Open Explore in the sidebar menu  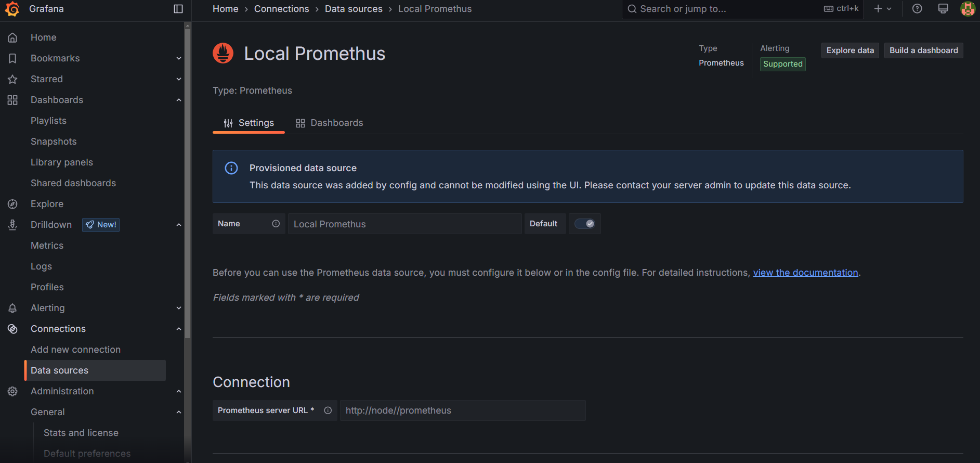(47, 204)
